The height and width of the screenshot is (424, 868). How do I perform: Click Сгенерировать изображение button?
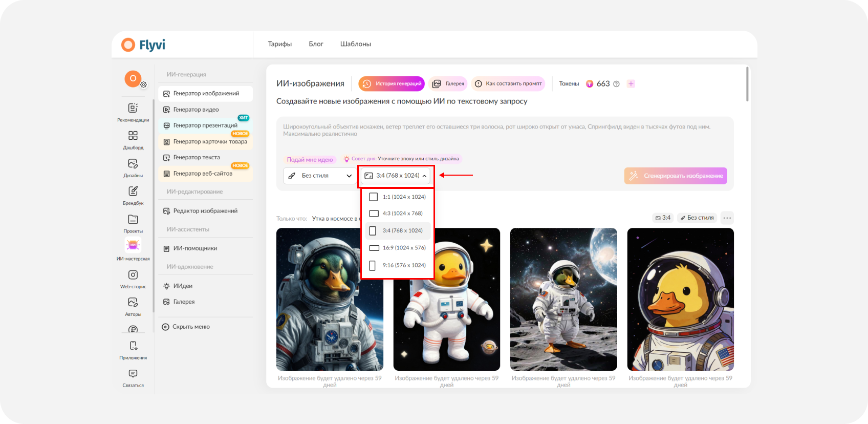click(x=676, y=176)
